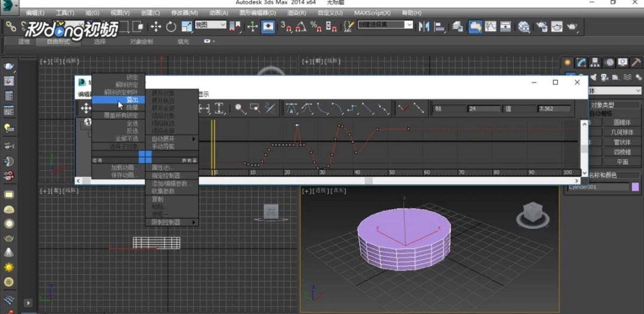The height and width of the screenshot is (314, 644).
Task: Open the 创建(C) menu
Action: 150,13
